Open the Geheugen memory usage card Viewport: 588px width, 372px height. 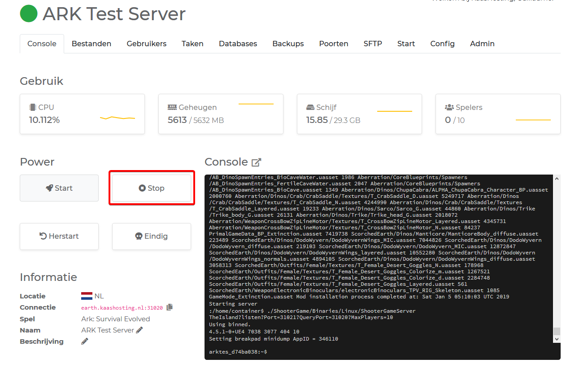[x=221, y=114]
